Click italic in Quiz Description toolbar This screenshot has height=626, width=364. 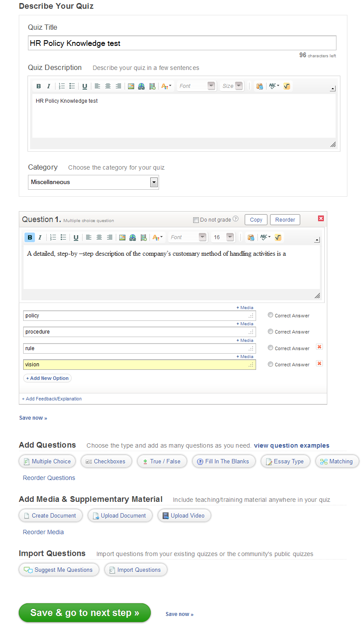click(49, 86)
